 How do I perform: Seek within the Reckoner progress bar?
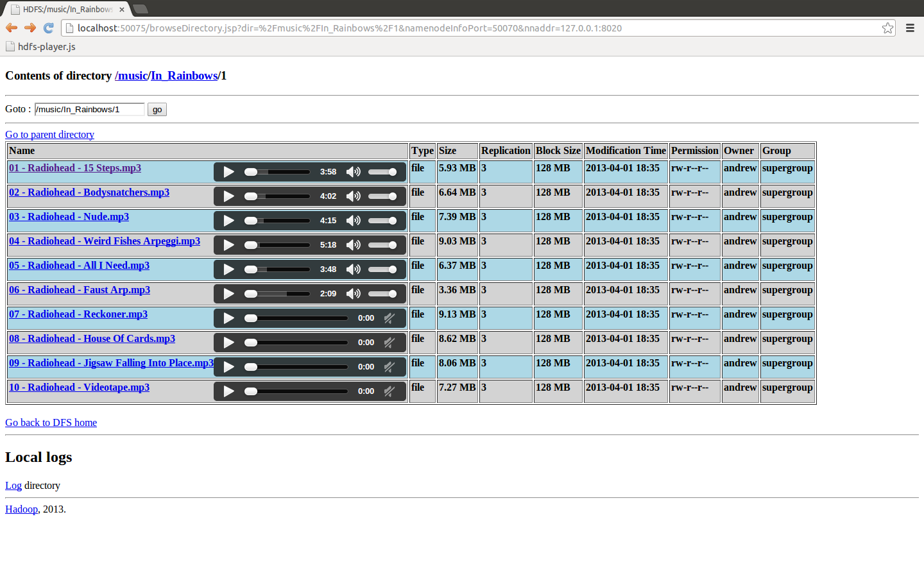coord(296,318)
